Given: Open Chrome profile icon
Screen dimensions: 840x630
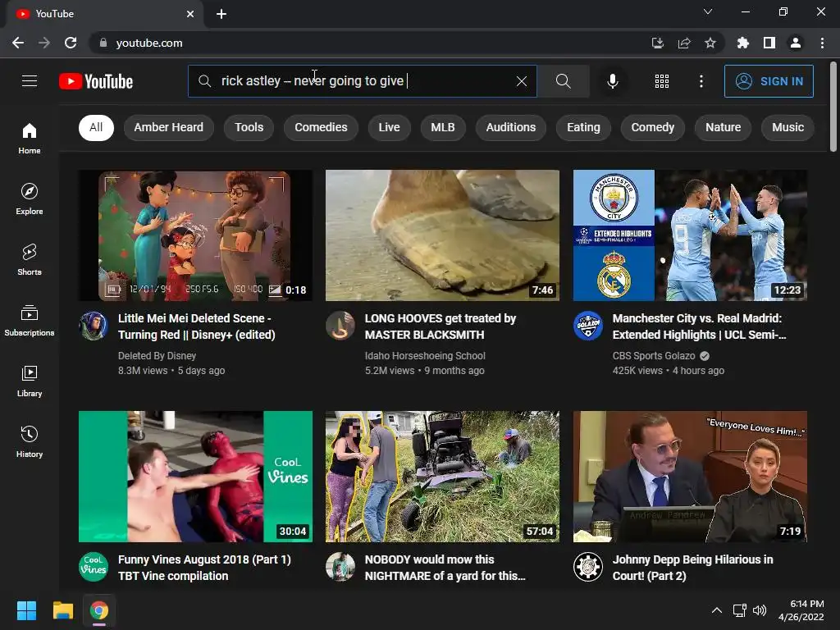Looking at the screenshot, I should click(x=796, y=43).
